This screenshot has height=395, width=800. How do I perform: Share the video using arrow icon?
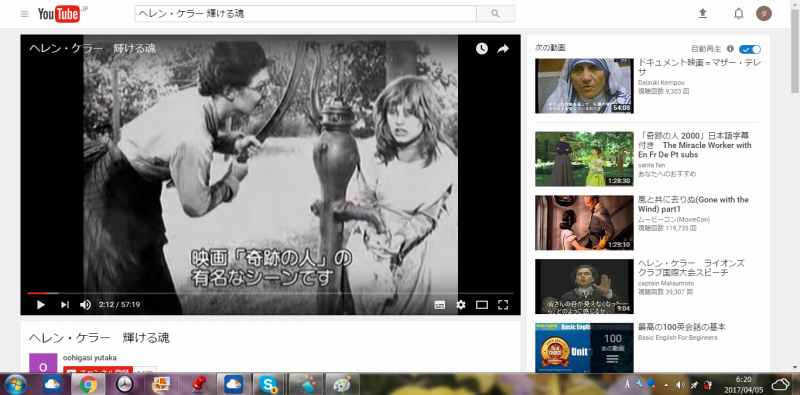click(x=503, y=49)
